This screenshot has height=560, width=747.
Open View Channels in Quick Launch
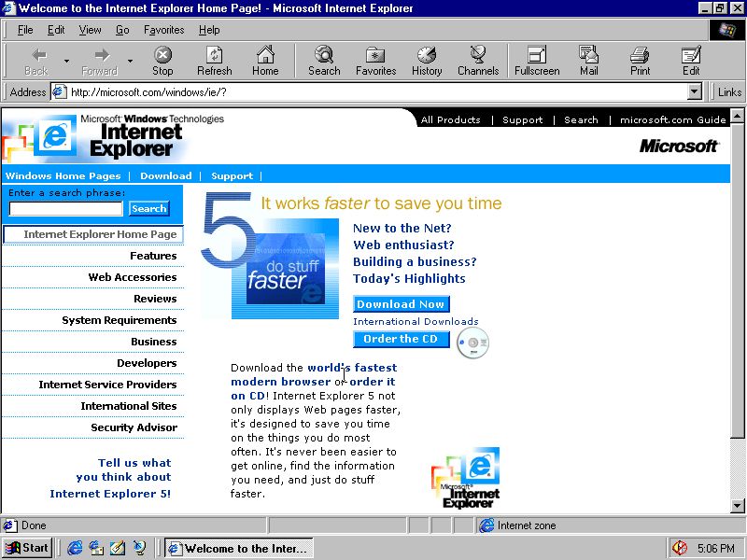139,548
